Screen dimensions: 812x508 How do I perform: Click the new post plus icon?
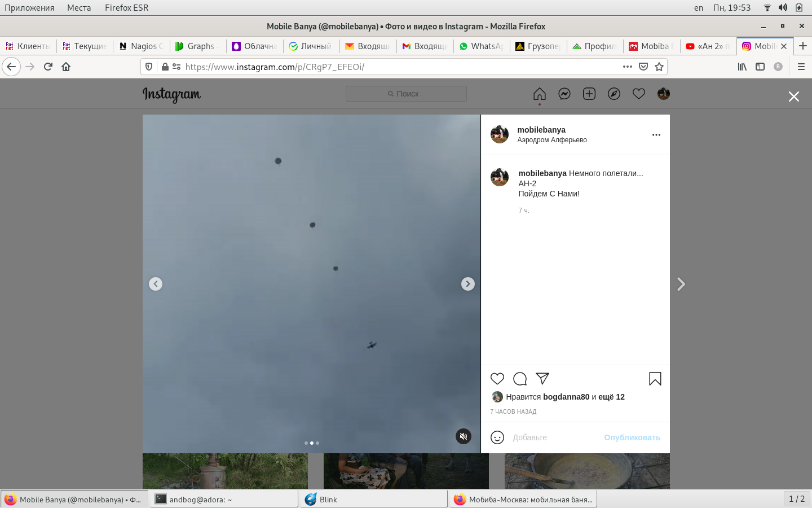pyautogui.click(x=589, y=94)
